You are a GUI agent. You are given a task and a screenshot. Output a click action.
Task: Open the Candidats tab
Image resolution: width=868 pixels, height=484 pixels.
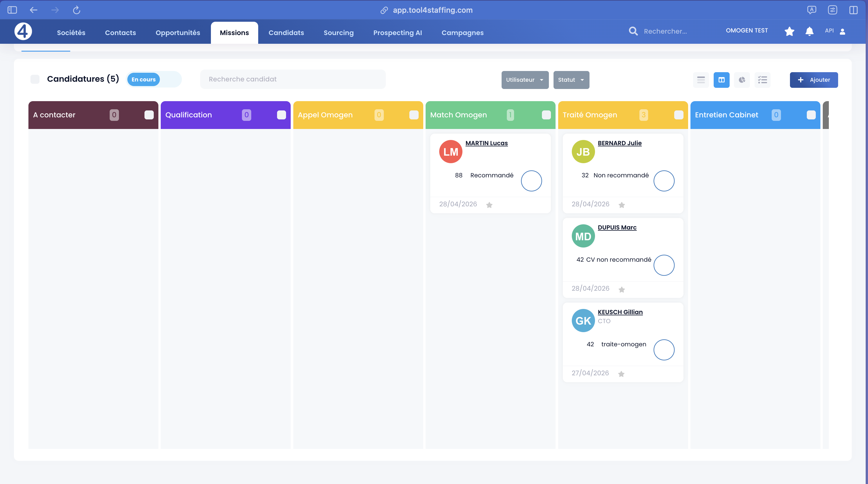pyautogui.click(x=286, y=33)
